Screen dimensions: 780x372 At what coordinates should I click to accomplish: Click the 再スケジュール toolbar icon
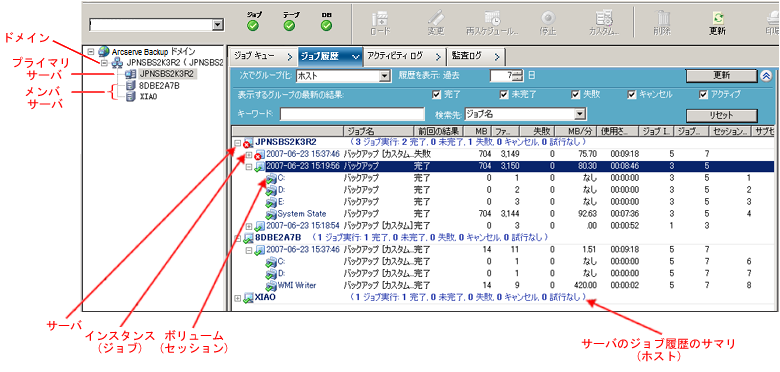click(492, 18)
